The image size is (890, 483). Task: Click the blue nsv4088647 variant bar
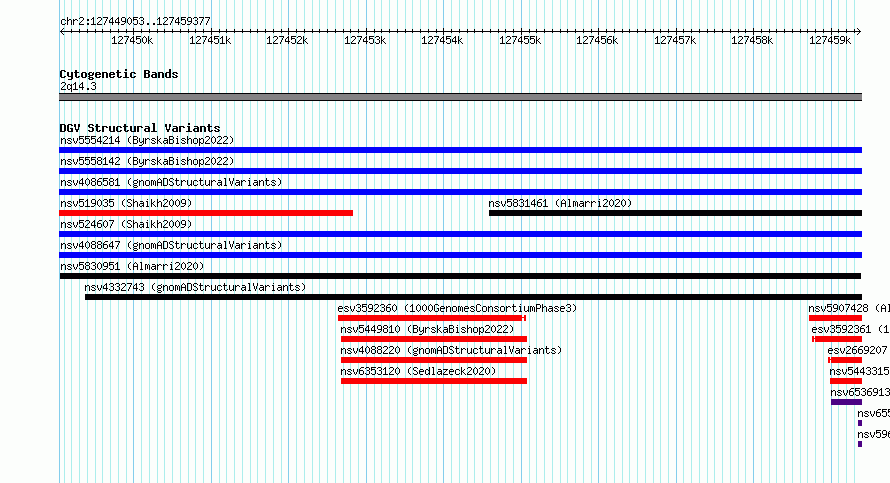click(x=460, y=255)
